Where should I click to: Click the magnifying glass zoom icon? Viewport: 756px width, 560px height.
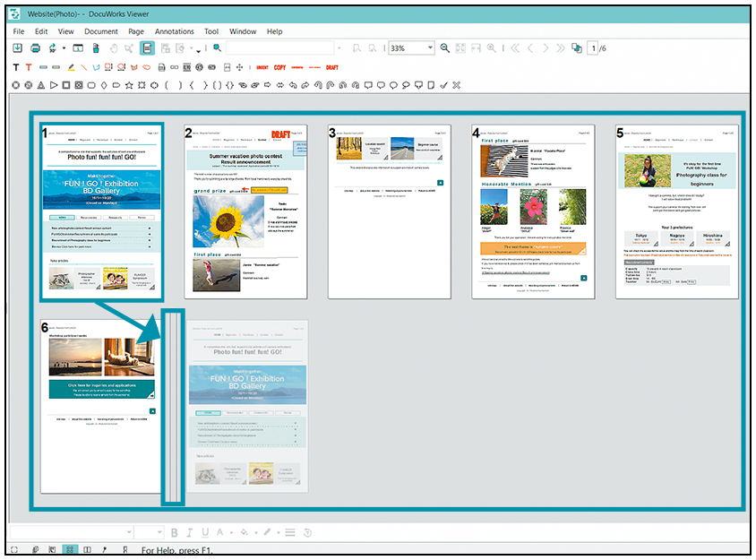(445, 48)
